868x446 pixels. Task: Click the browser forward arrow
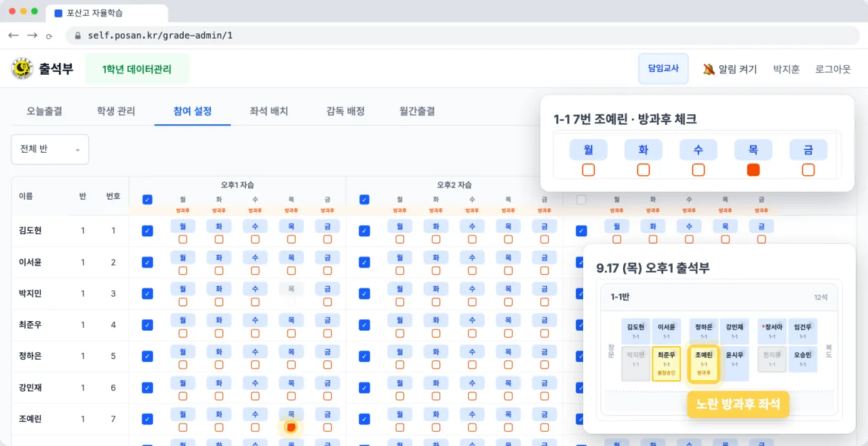click(32, 35)
